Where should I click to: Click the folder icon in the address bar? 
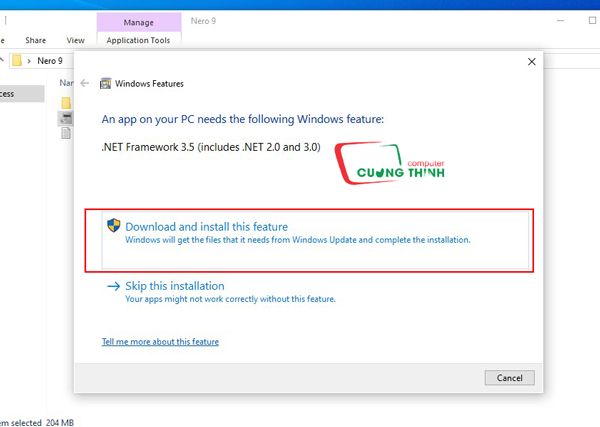pyautogui.click(x=17, y=60)
